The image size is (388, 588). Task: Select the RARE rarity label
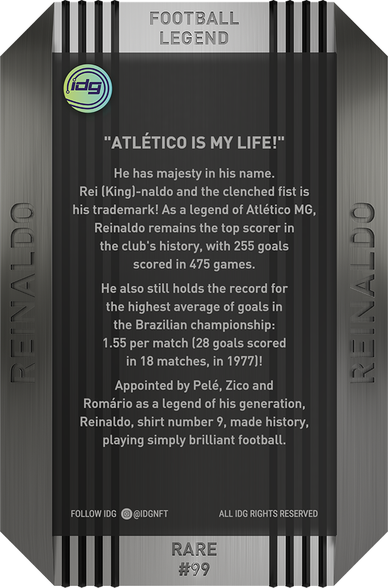tap(194, 549)
